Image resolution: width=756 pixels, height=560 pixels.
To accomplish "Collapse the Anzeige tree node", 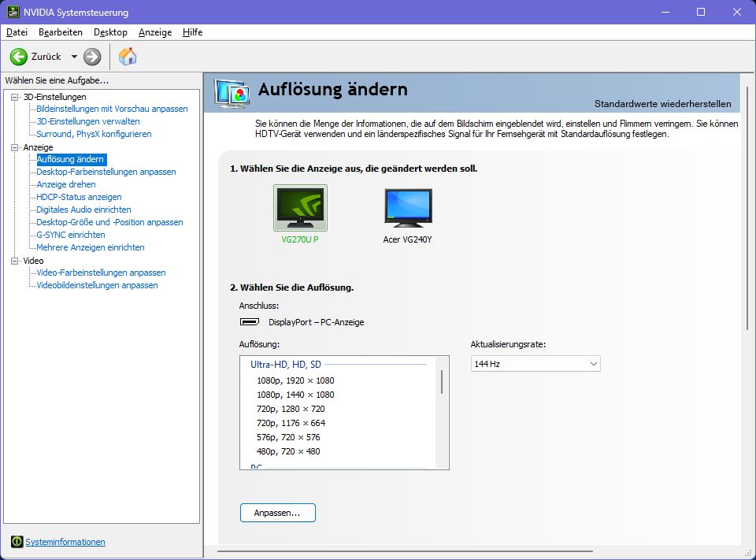I will [15, 147].
